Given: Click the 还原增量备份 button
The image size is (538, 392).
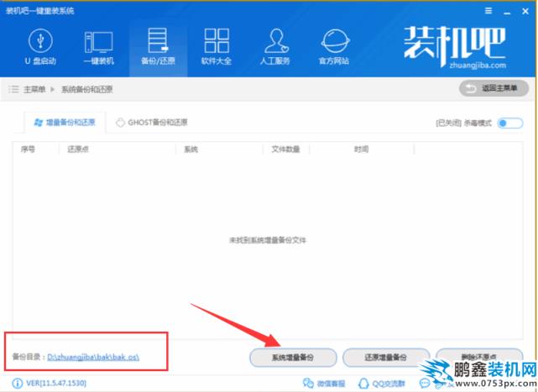Looking at the screenshot, I should tap(385, 358).
